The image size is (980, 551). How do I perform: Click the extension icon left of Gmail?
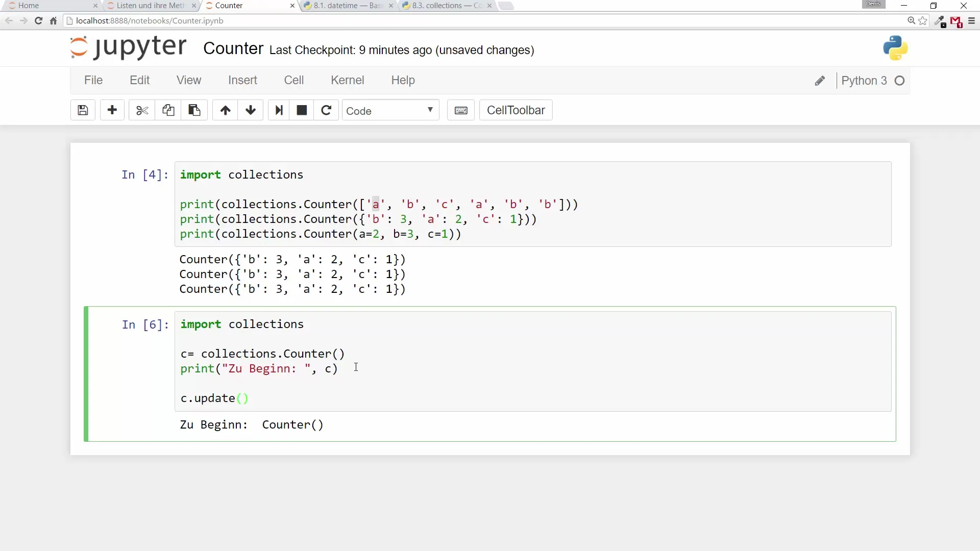[x=940, y=21]
